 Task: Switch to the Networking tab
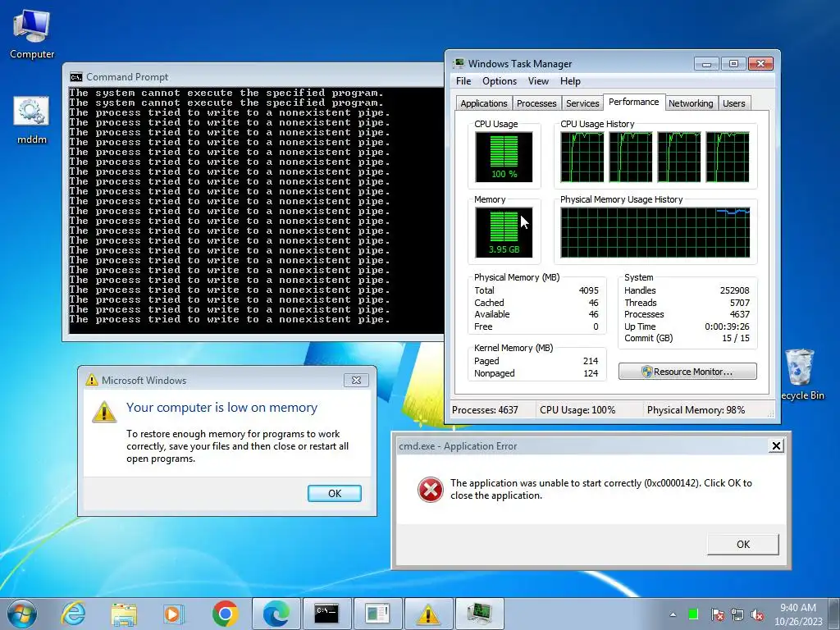691,103
